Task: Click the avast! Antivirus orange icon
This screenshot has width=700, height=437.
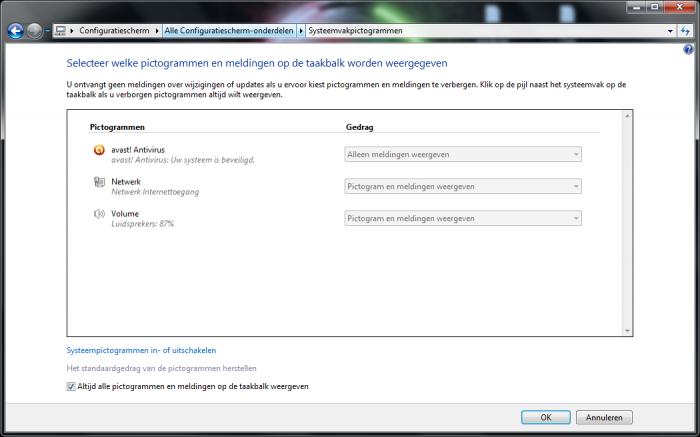Action: pos(99,150)
